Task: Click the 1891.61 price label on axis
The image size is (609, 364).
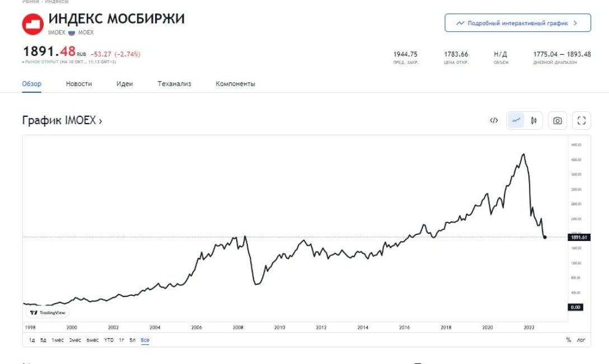Action: tap(579, 238)
